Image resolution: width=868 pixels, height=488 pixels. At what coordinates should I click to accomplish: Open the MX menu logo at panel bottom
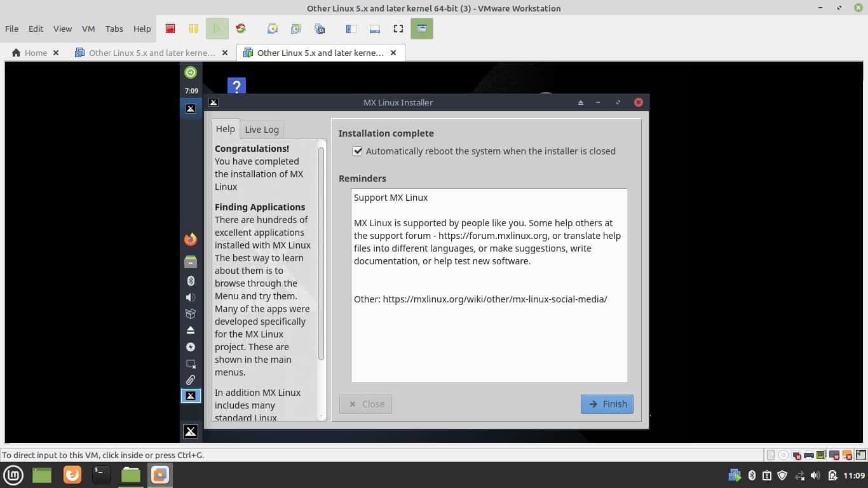191,431
